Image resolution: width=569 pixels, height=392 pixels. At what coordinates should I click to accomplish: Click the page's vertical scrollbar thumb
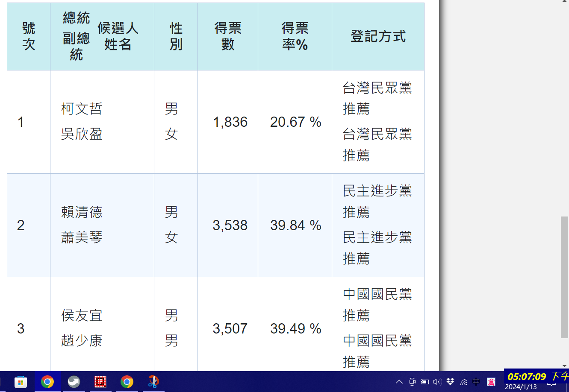565,278
